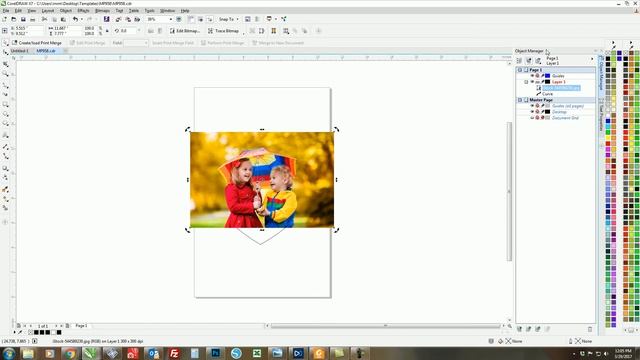Open the Object Manager flyout arrow
Image resolution: width=640 pixels, height=360 pixels.
[592, 60]
